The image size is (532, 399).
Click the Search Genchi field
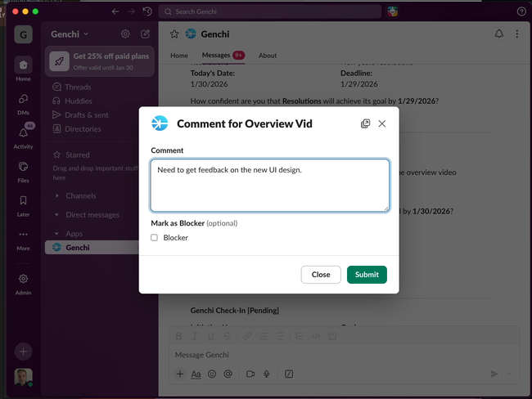270,11
